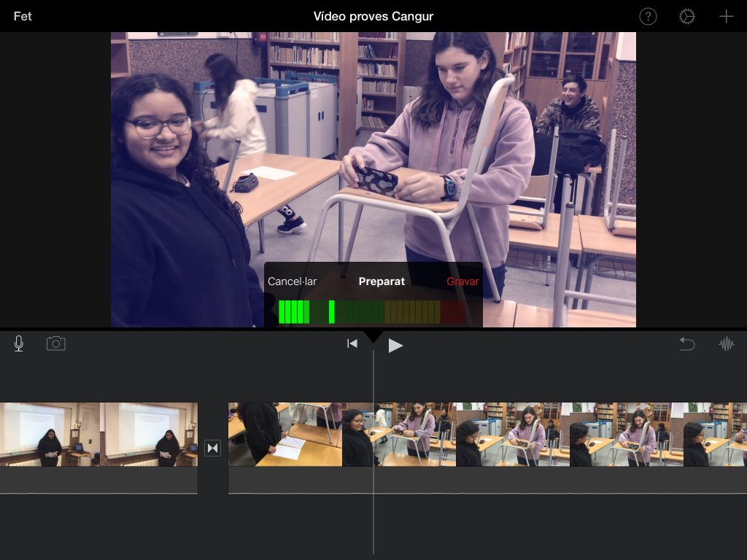747x560 pixels.
Task: Toggle the audio waveform display
Action: click(727, 344)
